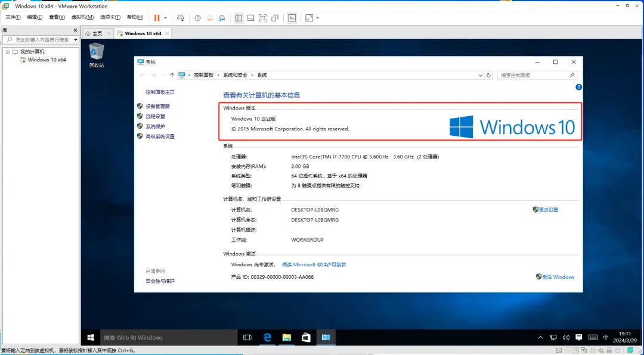
Task: Enter full screen mode from the toolbar
Action: 263,18
